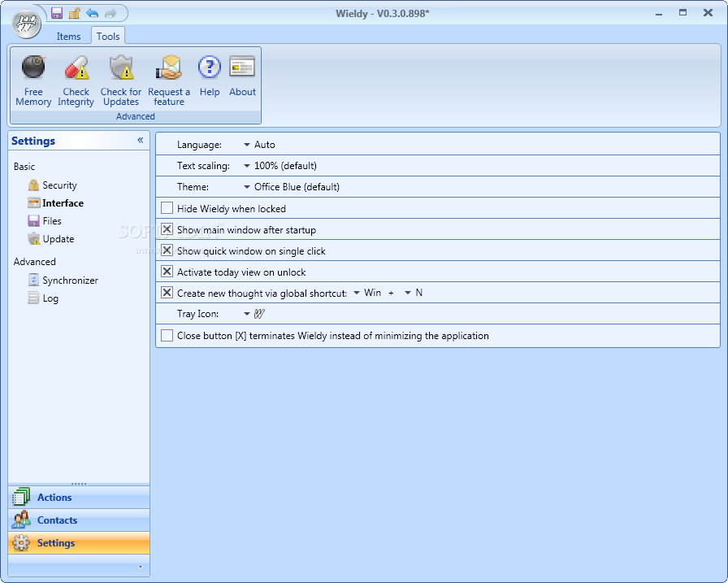Viewport: 728px width, 583px height.
Task: Select the Settings navigation section
Action: tap(79, 543)
